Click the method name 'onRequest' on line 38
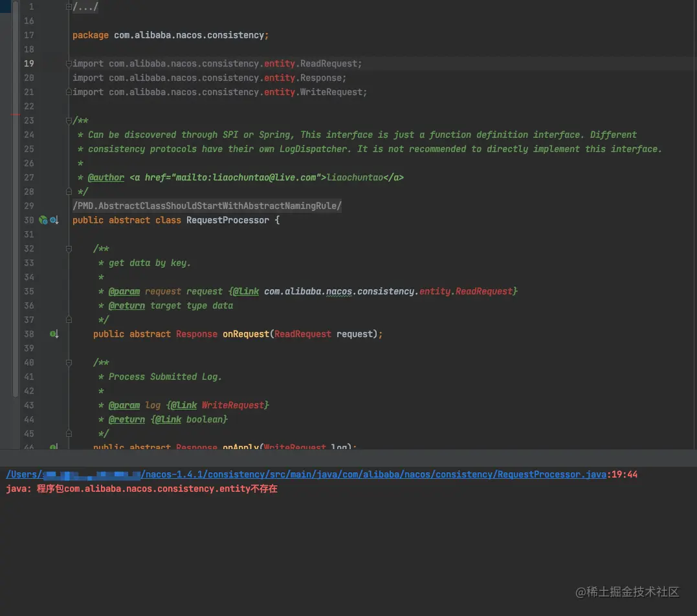This screenshot has height=616, width=697. coord(246,334)
